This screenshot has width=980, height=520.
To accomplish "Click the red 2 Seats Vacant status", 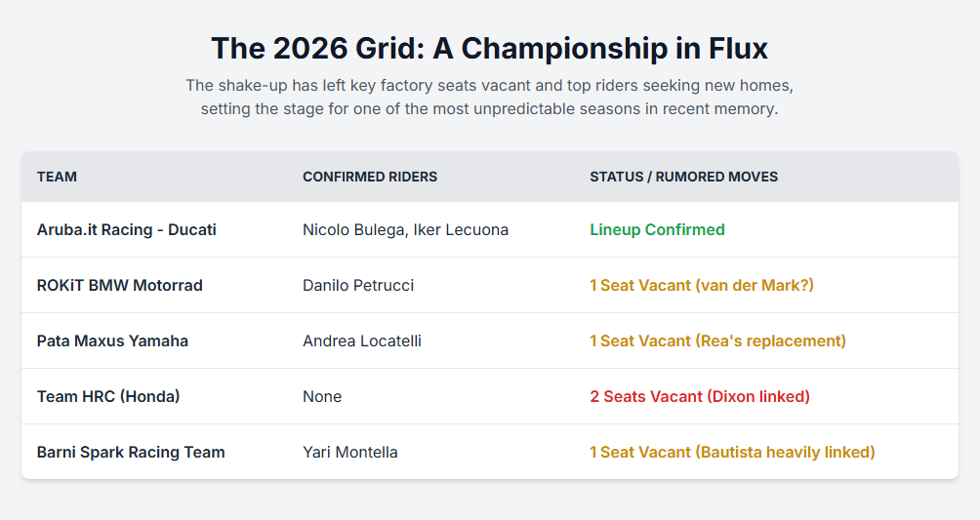I will (700, 397).
